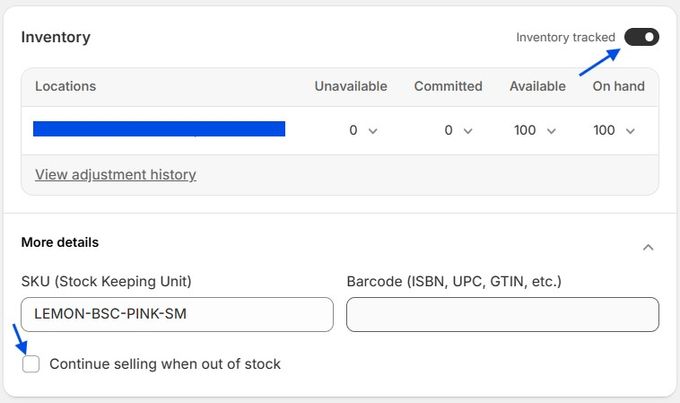Click the SKU input field
The image size is (680, 403).
pos(177,314)
